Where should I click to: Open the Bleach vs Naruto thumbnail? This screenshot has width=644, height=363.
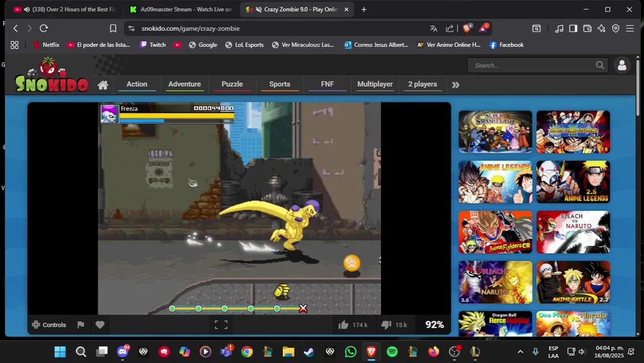(x=573, y=232)
